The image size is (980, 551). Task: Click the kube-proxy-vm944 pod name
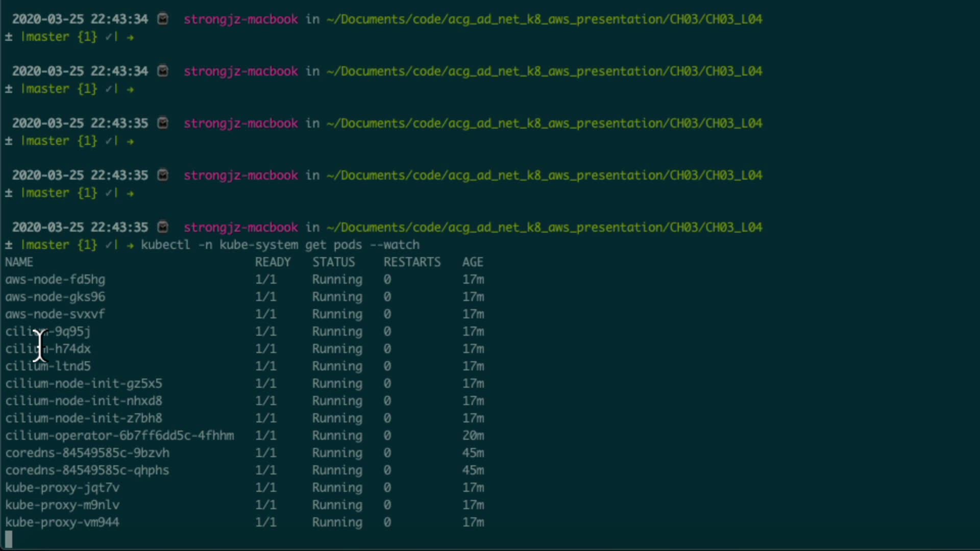point(62,522)
